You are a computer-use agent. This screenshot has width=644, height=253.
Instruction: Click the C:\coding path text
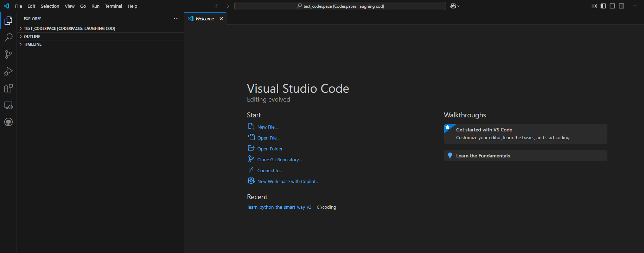tap(326, 207)
